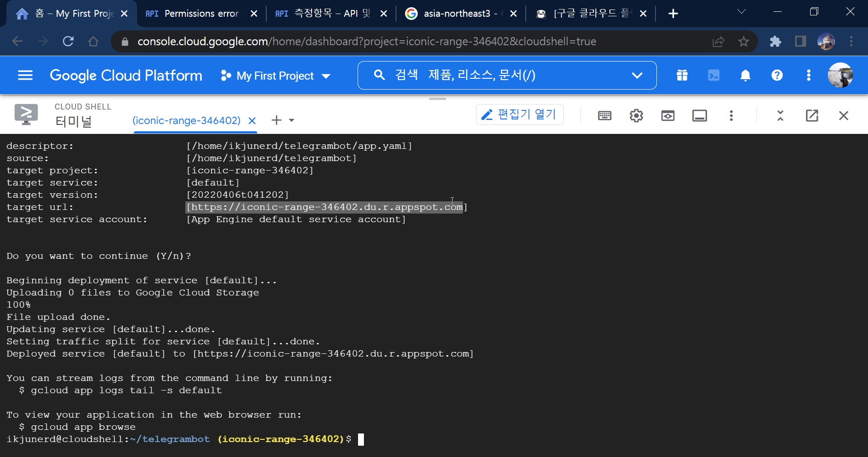
Task: Open the My First Project selector dropdown
Action: coord(276,76)
